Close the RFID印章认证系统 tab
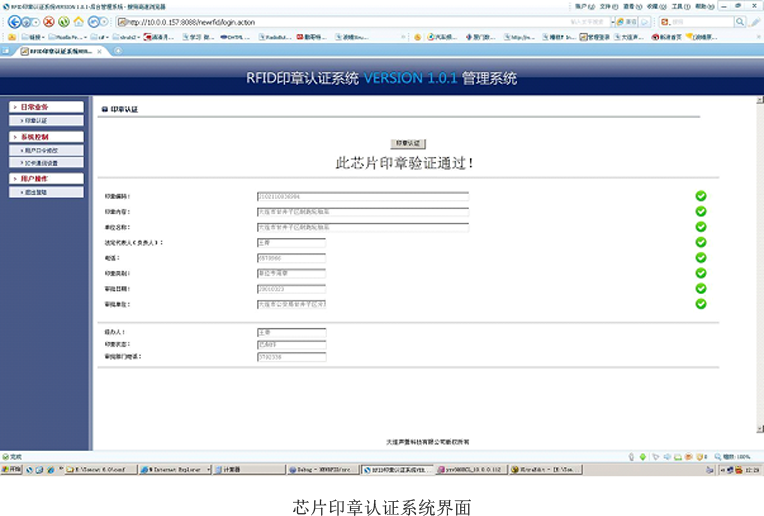Screen dimensions: 764x516 point(99,51)
